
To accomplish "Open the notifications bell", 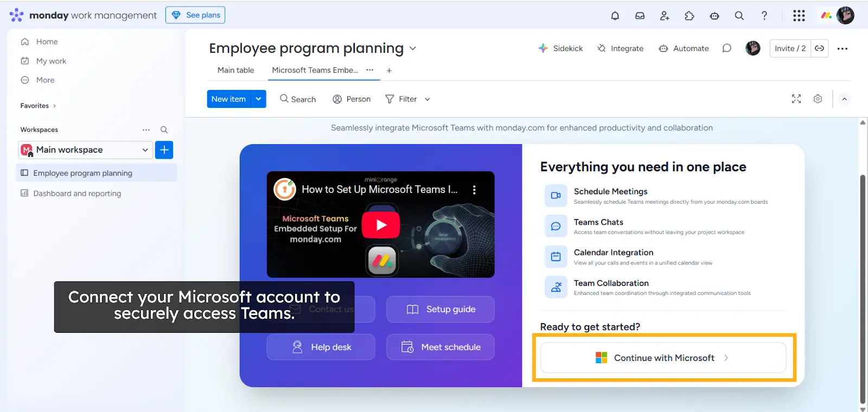I will point(615,16).
